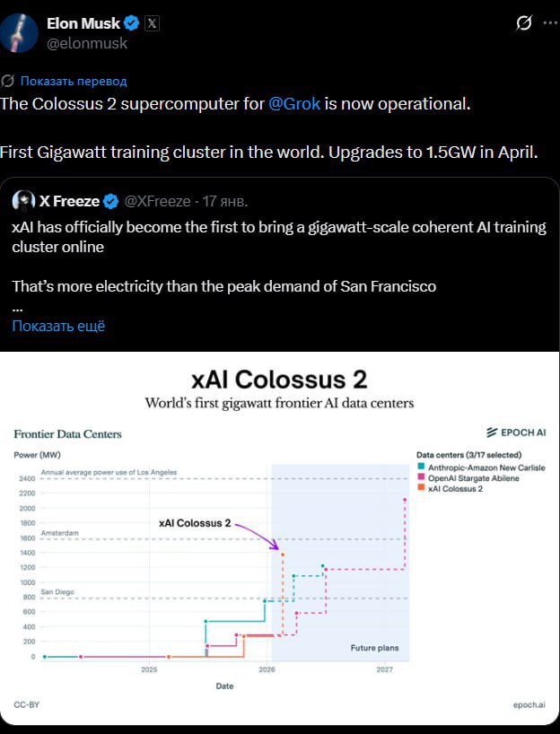Open the Grok icon at the post's top right
560x734 pixels.
524,24
